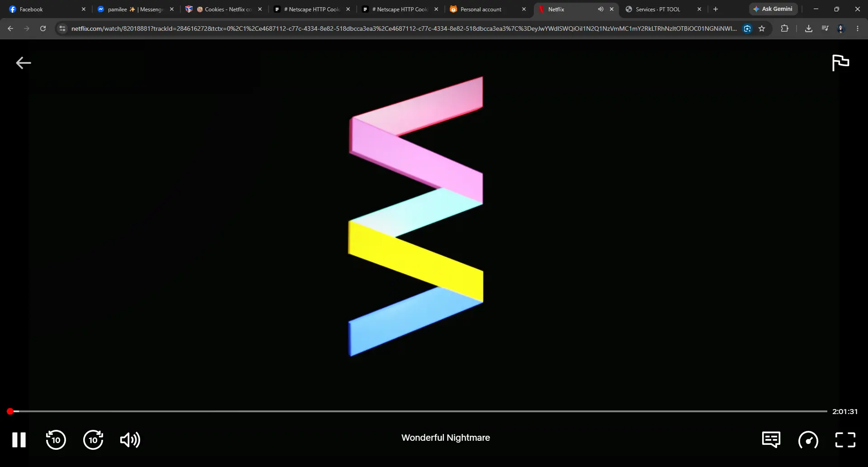This screenshot has width=868, height=467.
Task: Close the Netflix tab
Action: 612,9
